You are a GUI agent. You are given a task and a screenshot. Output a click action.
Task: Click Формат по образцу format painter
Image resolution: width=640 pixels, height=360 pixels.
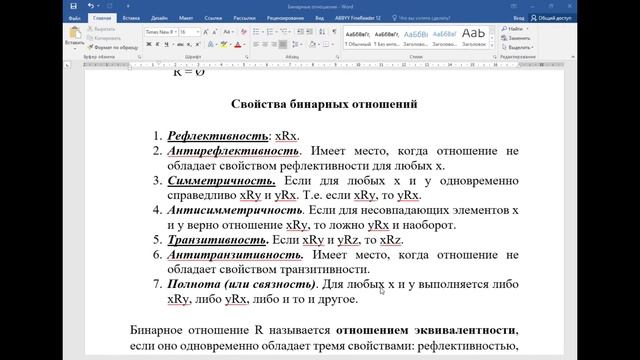pos(113,47)
